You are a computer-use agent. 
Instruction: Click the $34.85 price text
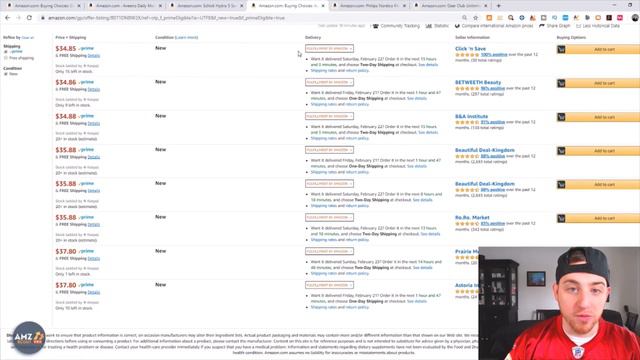coord(66,49)
